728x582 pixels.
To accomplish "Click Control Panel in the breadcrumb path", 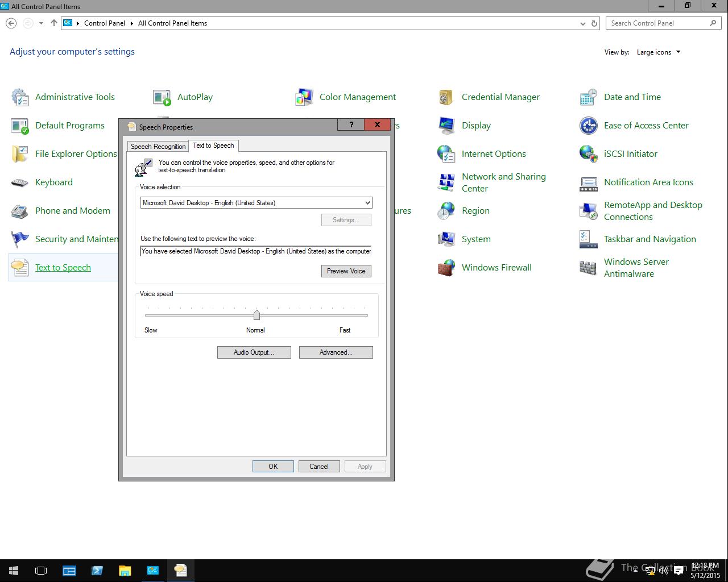I will tap(105, 23).
